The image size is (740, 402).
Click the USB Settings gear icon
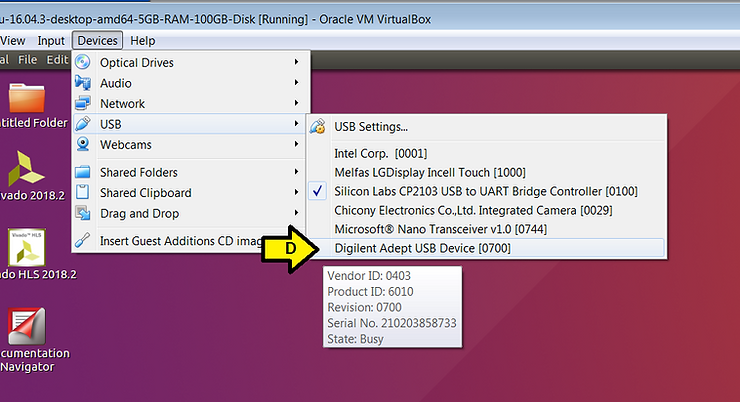tap(318, 126)
